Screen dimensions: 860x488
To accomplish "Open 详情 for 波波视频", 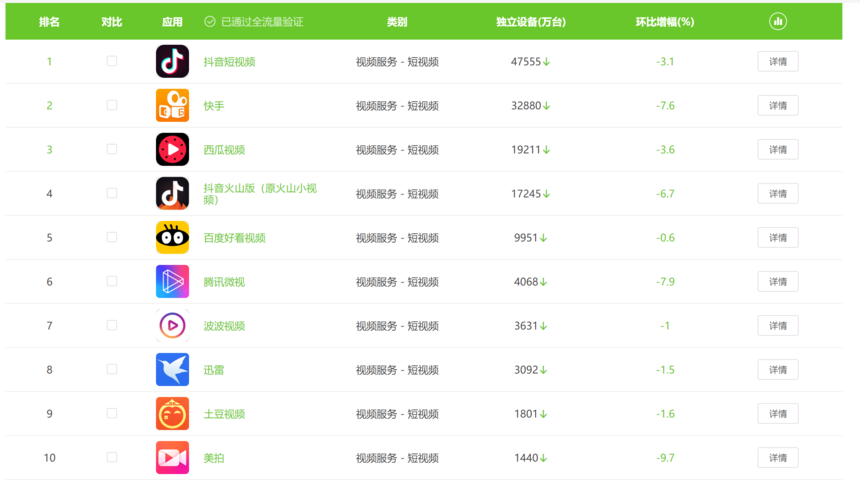I will (778, 326).
